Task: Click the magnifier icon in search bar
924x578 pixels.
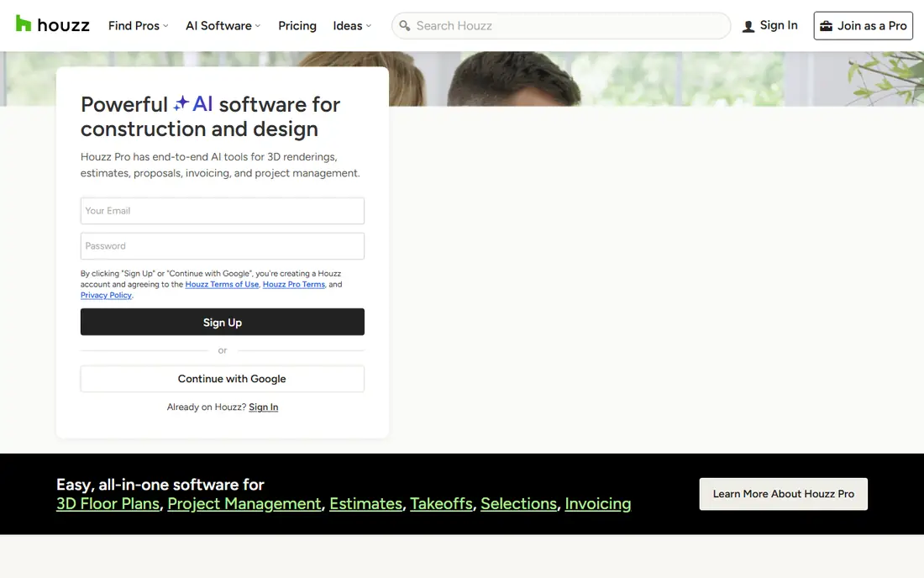Action: coord(404,25)
